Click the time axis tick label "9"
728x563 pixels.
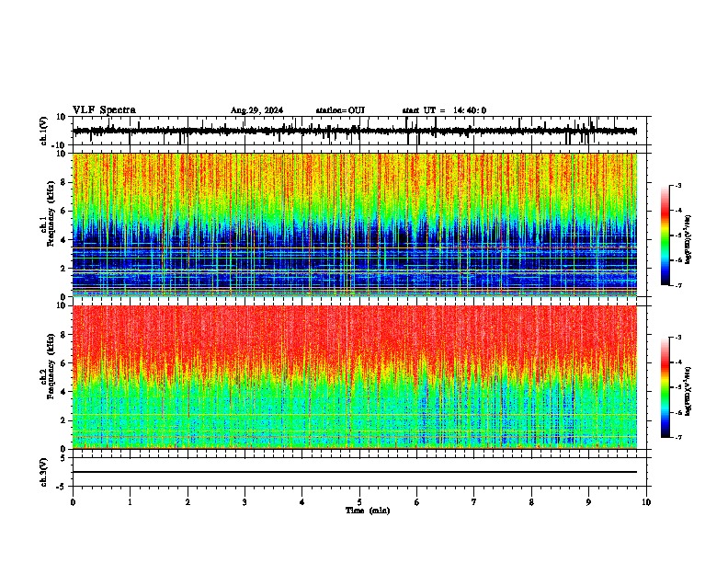[x=588, y=502]
